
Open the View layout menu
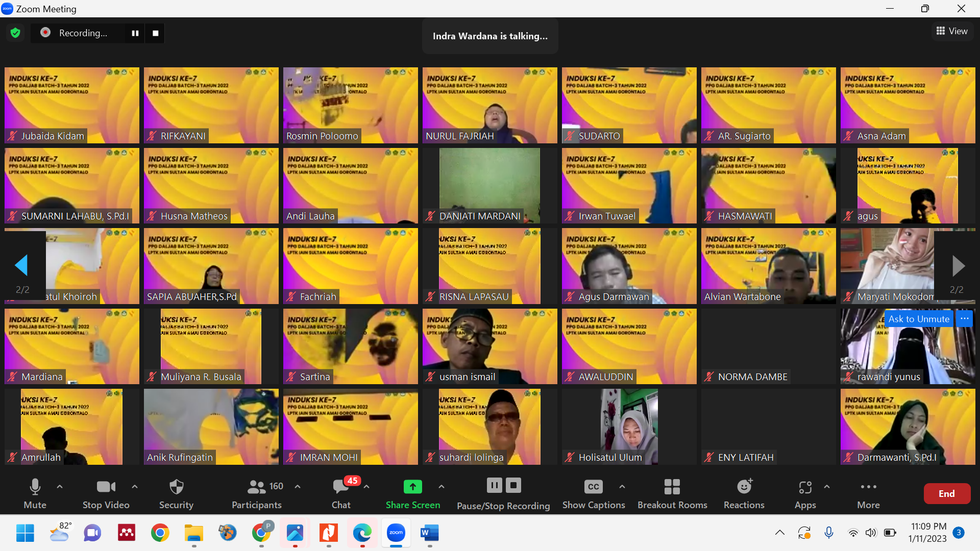tap(952, 31)
